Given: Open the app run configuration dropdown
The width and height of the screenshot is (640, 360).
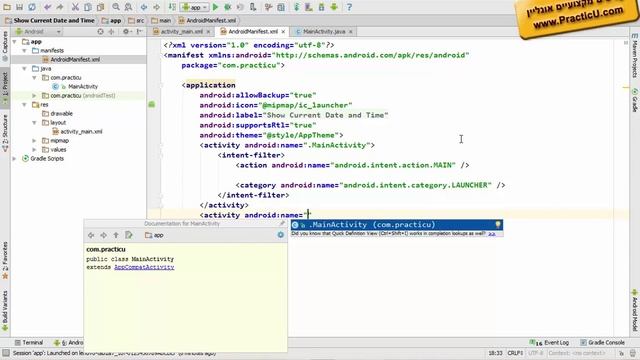Looking at the screenshot, I should tap(195, 7).
